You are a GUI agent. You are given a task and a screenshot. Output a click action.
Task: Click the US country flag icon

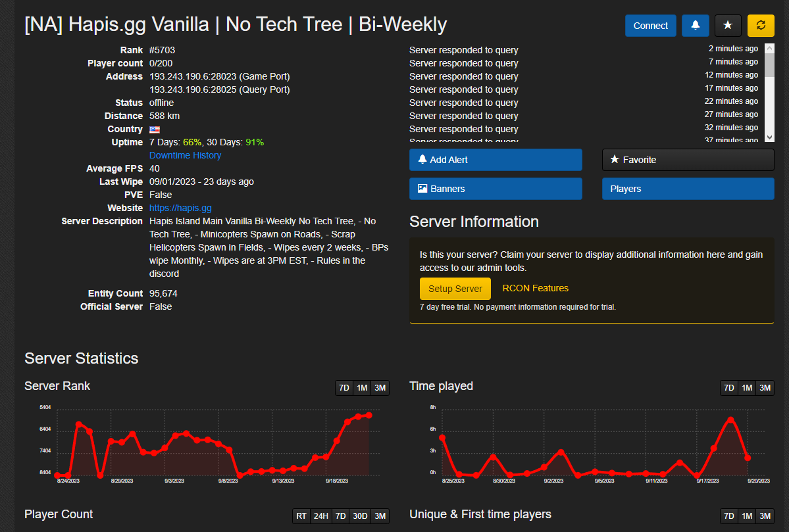pyautogui.click(x=155, y=130)
